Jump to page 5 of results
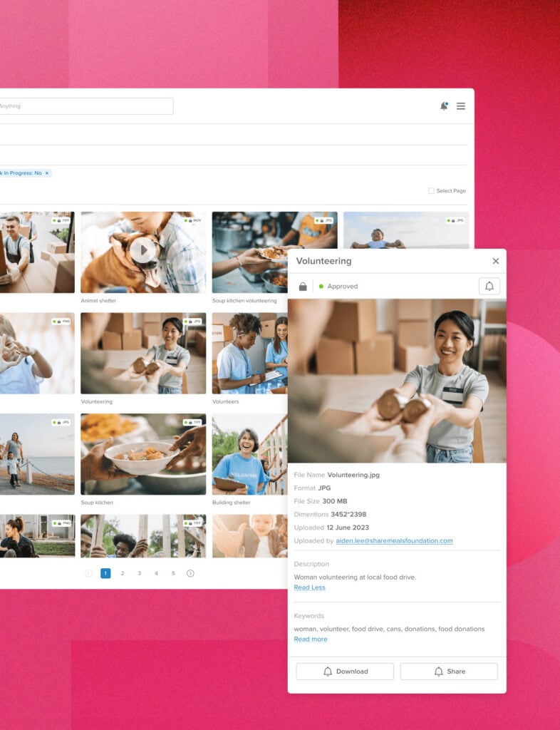The image size is (560, 730). [x=173, y=573]
